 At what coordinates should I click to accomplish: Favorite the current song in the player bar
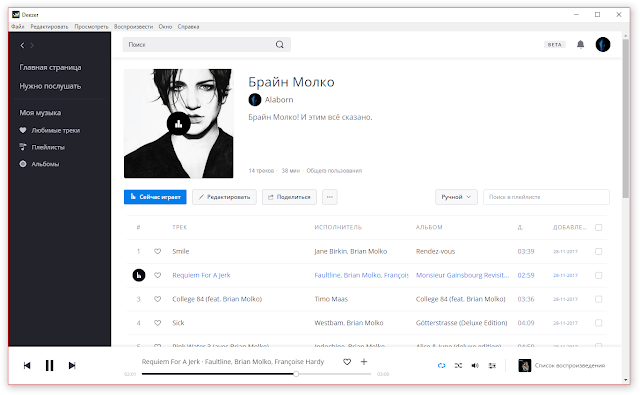pos(347,362)
